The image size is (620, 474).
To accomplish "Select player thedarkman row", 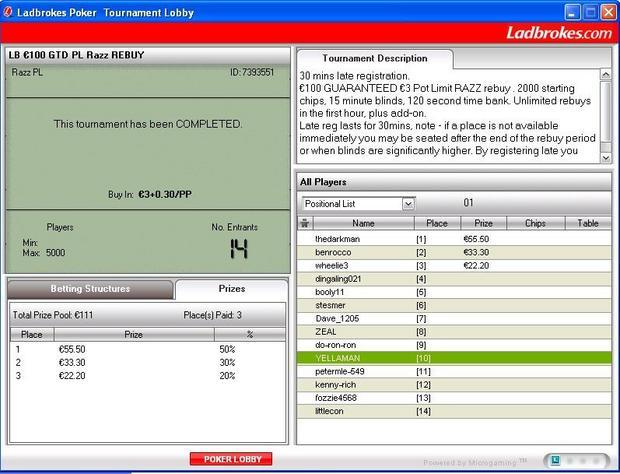I will (454, 239).
